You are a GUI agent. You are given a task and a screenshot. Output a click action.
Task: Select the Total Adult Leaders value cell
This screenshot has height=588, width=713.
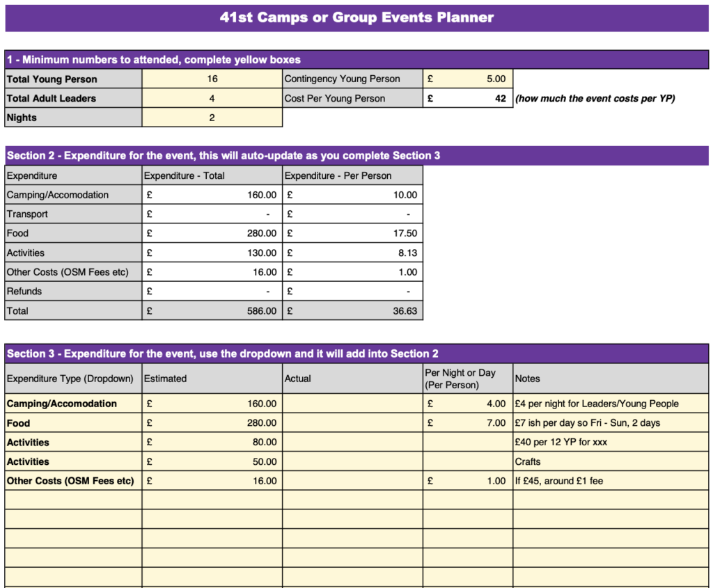coord(211,98)
